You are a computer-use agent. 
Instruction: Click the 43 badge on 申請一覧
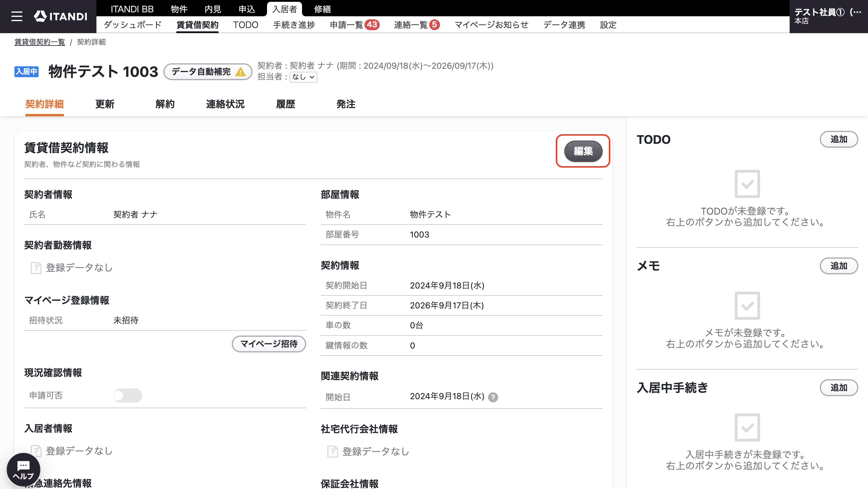coord(372,25)
